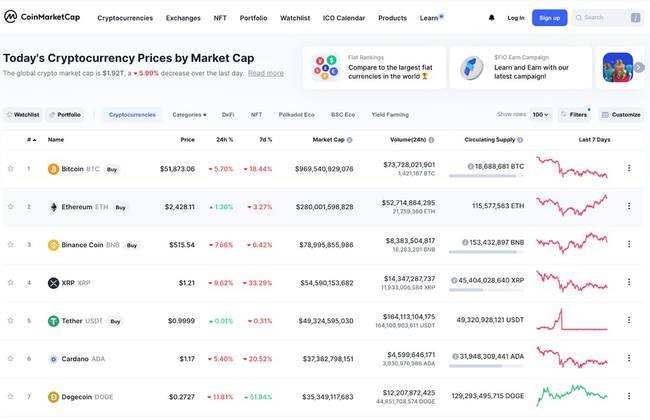Click the Cardano coin icon

[53, 359]
